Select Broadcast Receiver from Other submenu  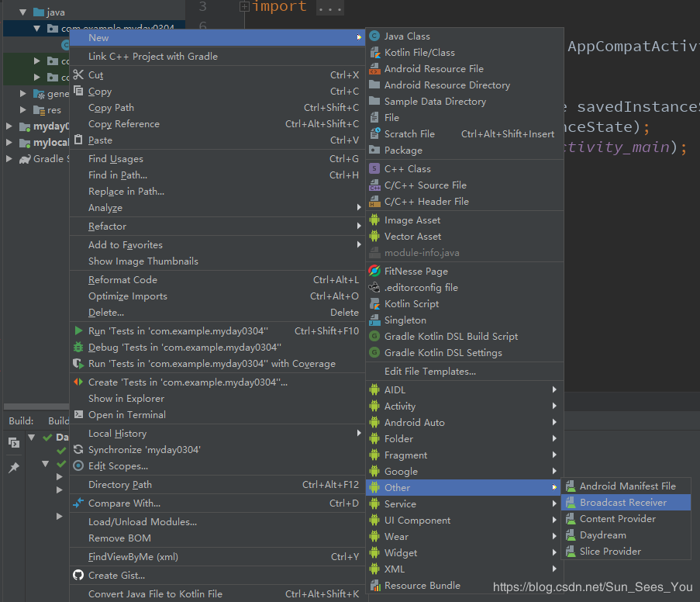[x=626, y=503]
